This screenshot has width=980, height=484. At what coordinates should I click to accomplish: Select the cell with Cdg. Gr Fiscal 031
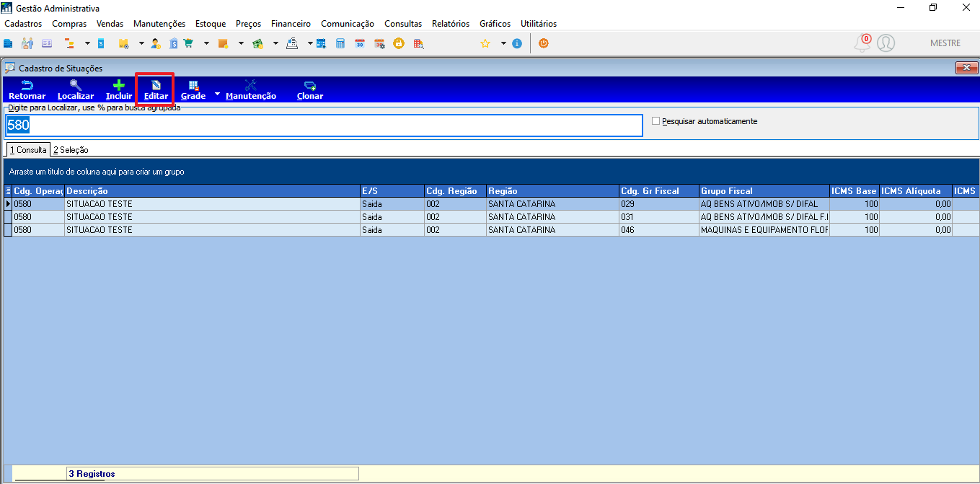click(659, 217)
